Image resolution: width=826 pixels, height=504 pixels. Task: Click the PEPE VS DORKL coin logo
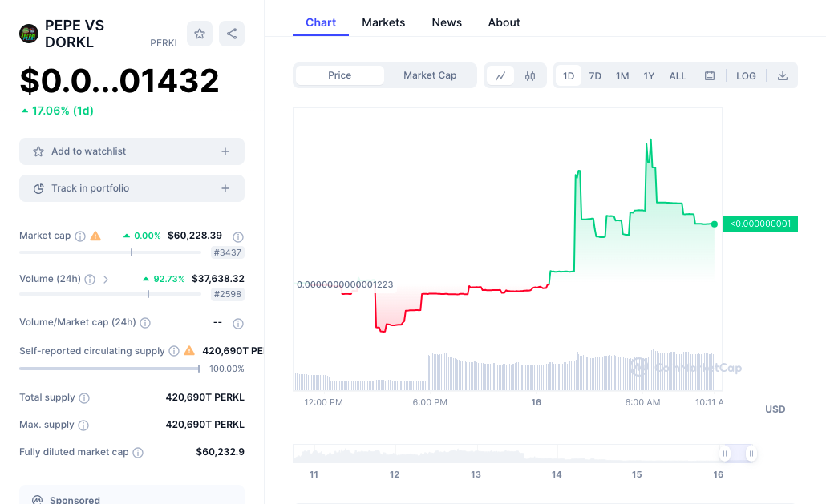coord(28,34)
